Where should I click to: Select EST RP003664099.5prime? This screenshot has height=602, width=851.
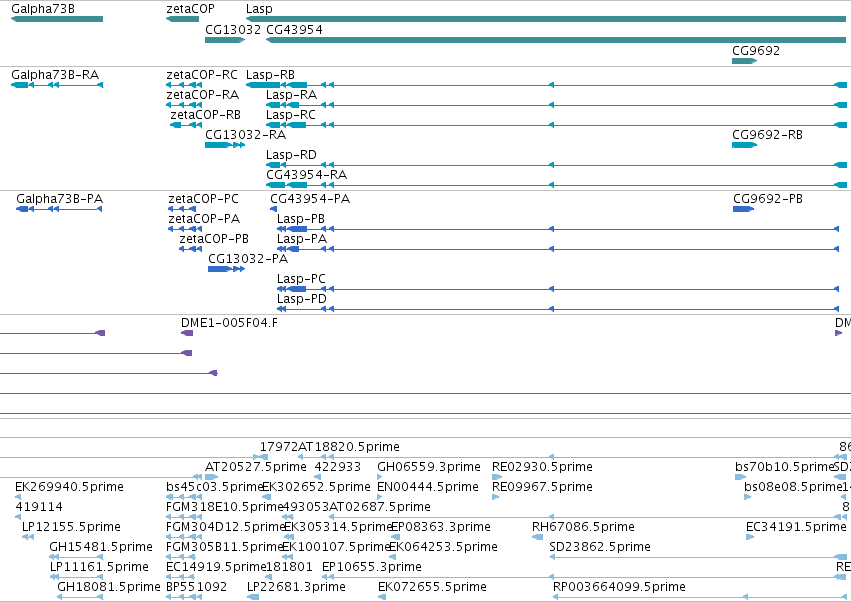(x=700, y=597)
